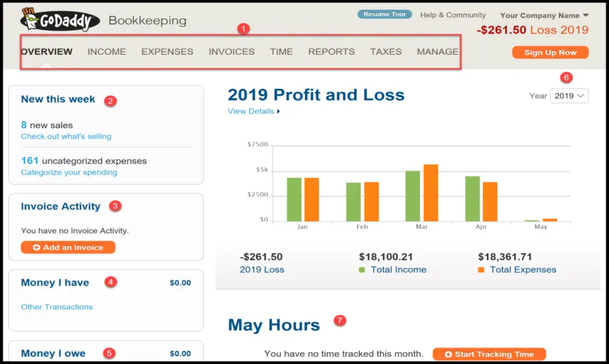Open the Overview tab

coord(47,52)
